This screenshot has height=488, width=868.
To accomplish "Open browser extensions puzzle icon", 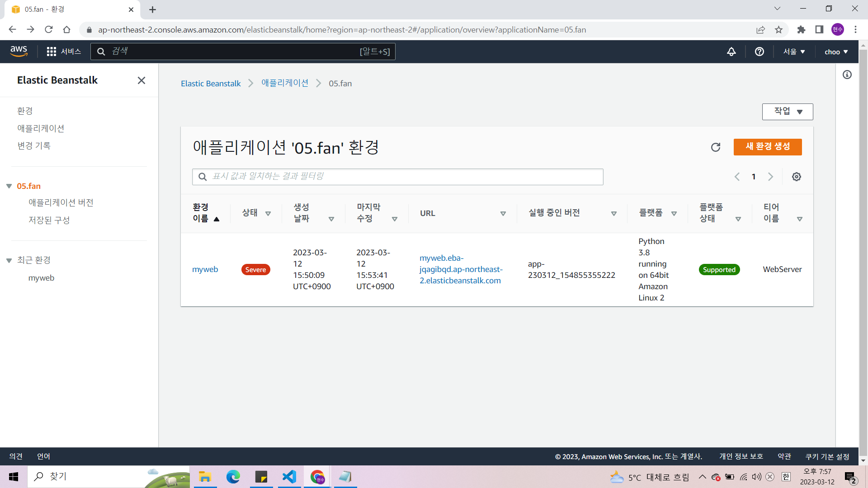I will pyautogui.click(x=801, y=29).
